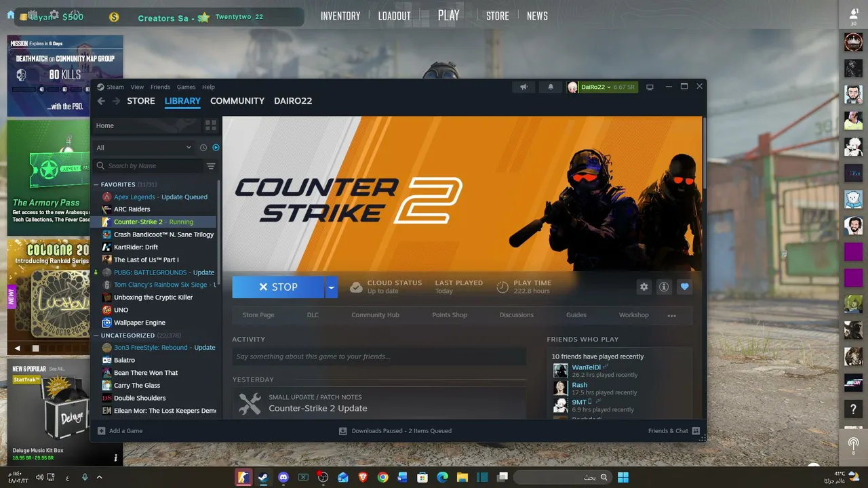The height and width of the screenshot is (488, 868).
Task: Open the library advanced filter options
Action: click(211, 166)
